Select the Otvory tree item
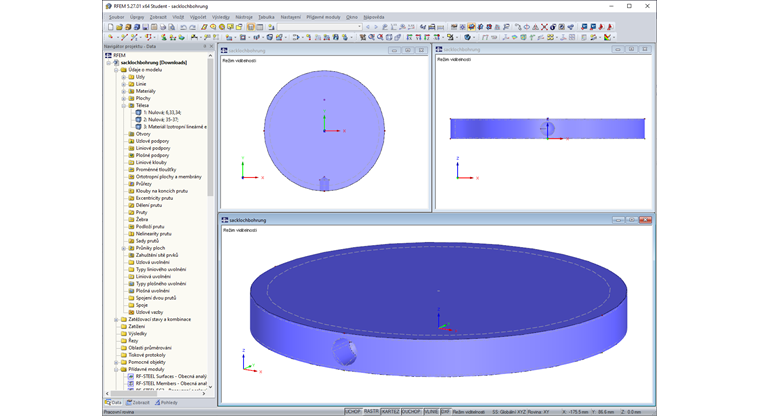Viewport: 760px width, 416px height. [143, 134]
